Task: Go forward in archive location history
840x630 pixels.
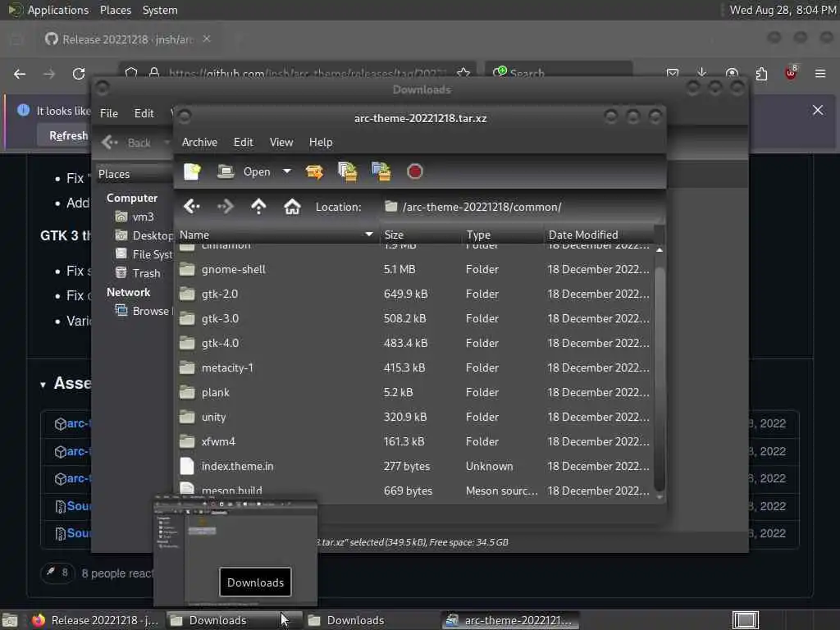Action: click(x=226, y=206)
